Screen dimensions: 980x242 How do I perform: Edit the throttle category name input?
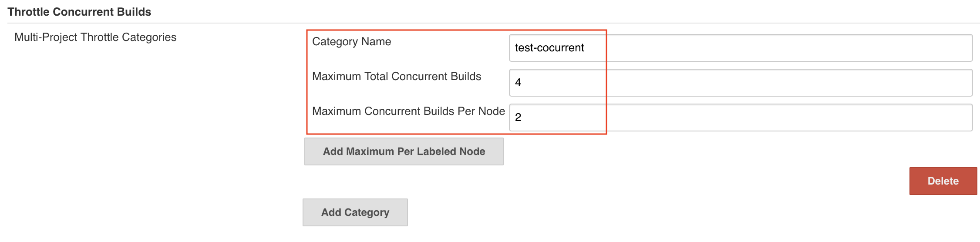(x=740, y=48)
